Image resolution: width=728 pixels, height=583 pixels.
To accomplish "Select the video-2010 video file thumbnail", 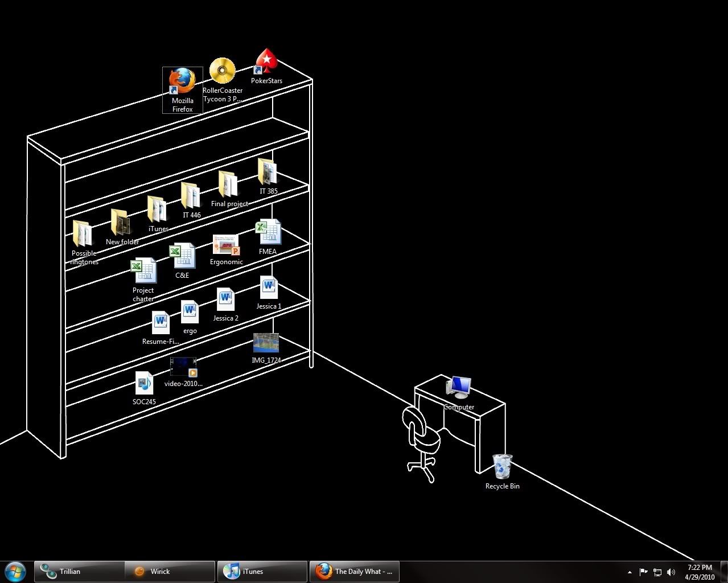I will 183,367.
